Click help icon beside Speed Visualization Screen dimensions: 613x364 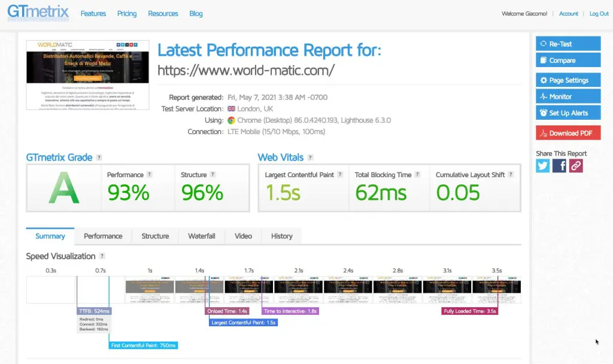(x=102, y=256)
